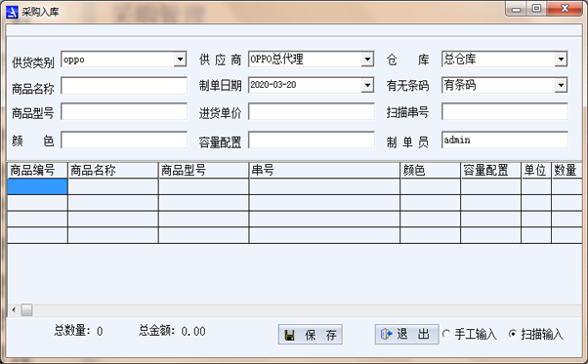Click the 扫描串号 input field
Screen dimensions: 588x364
coord(505,111)
